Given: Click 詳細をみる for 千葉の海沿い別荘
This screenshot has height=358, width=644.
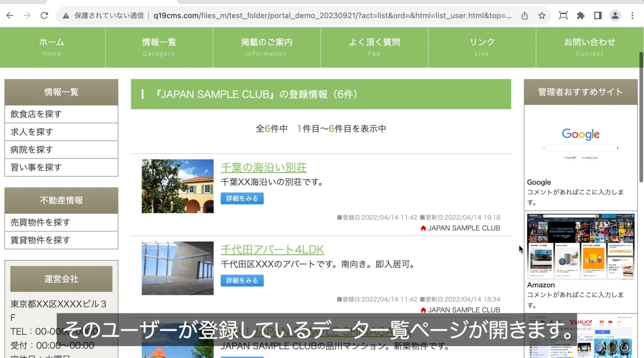Looking at the screenshot, I should 242,198.
